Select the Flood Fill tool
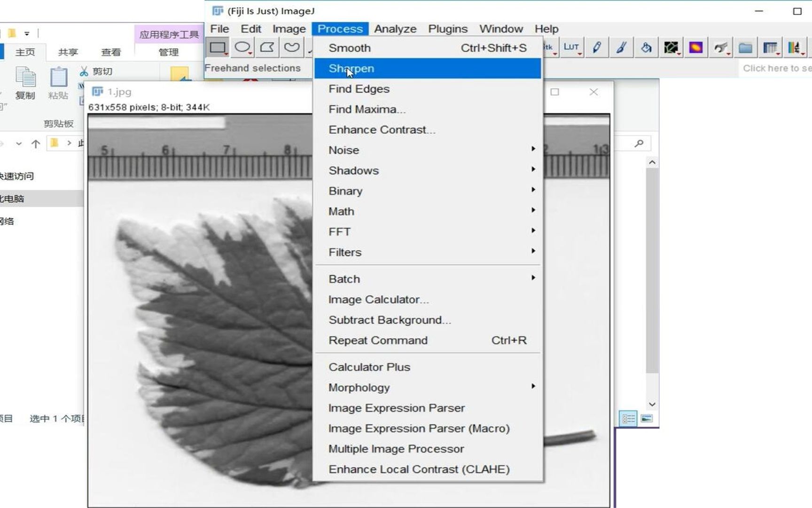The height and width of the screenshot is (508, 812). tap(646, 47)
